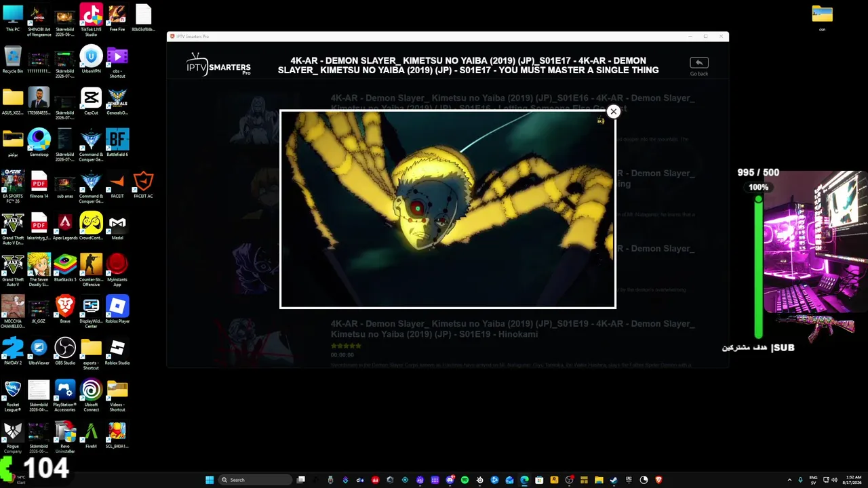Click the IPTV Smarters Pro logo
This screenshot has width=868, height=488.
click(x=218, y=64)
